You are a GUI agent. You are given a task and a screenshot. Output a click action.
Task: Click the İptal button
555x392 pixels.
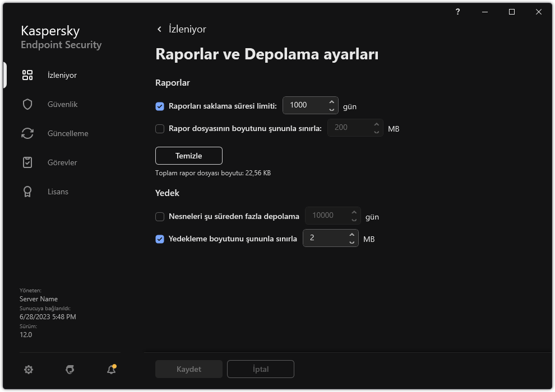pyautogui.click(x=260, y=369)
